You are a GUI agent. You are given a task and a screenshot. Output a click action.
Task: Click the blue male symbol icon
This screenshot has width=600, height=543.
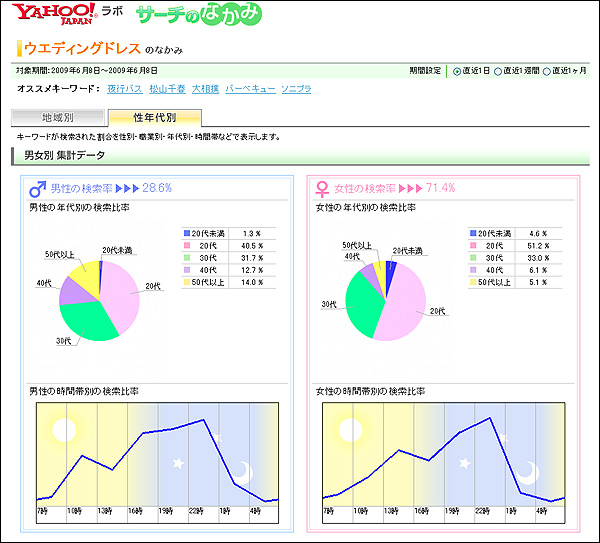point(37,187)
